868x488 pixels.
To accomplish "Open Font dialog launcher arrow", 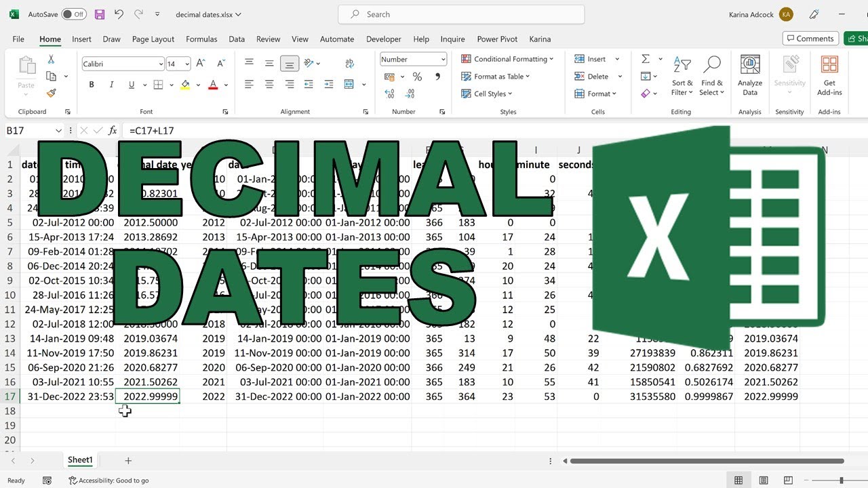I will pyautogui.click(x=226, y=111).
